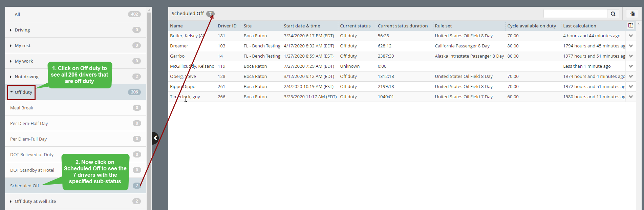644x210 pixels.
Task: Click the 402 count badge for All
Action: tap(134, 14)
